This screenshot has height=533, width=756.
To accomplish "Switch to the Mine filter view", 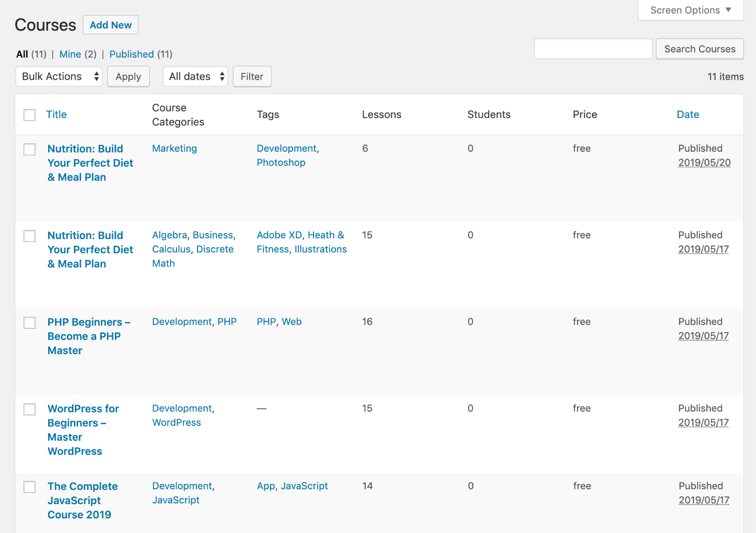I will (70, 54).
